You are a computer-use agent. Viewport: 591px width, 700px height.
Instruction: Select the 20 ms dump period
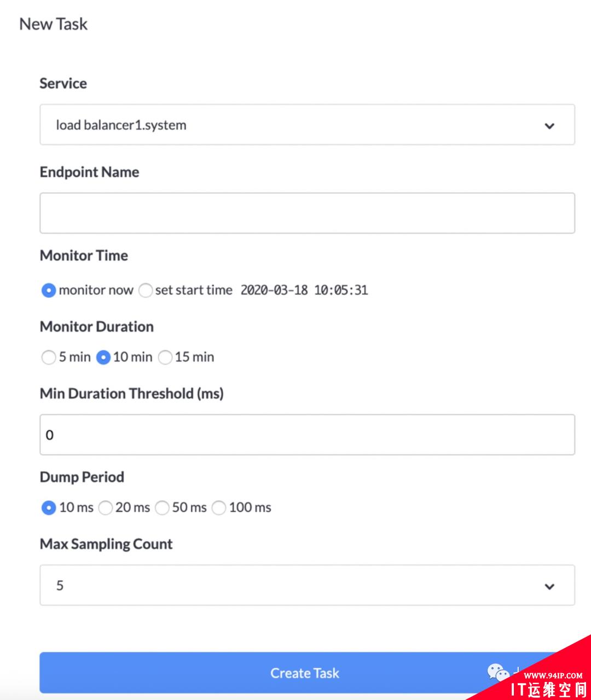[x=106, y=508]
